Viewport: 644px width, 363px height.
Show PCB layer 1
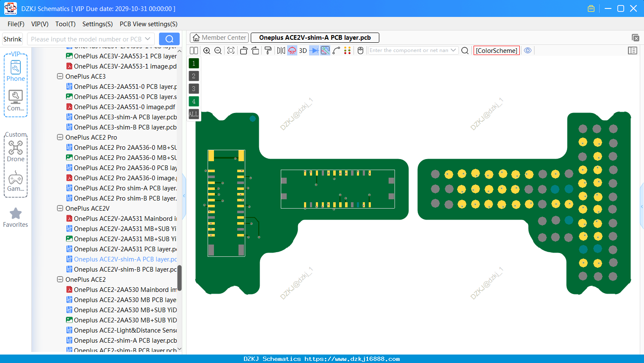194,63
